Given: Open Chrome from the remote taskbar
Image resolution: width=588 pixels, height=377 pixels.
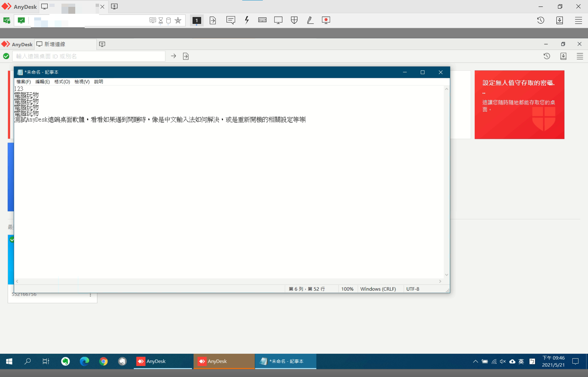Looking at the screenshot, I should [104, 361].
